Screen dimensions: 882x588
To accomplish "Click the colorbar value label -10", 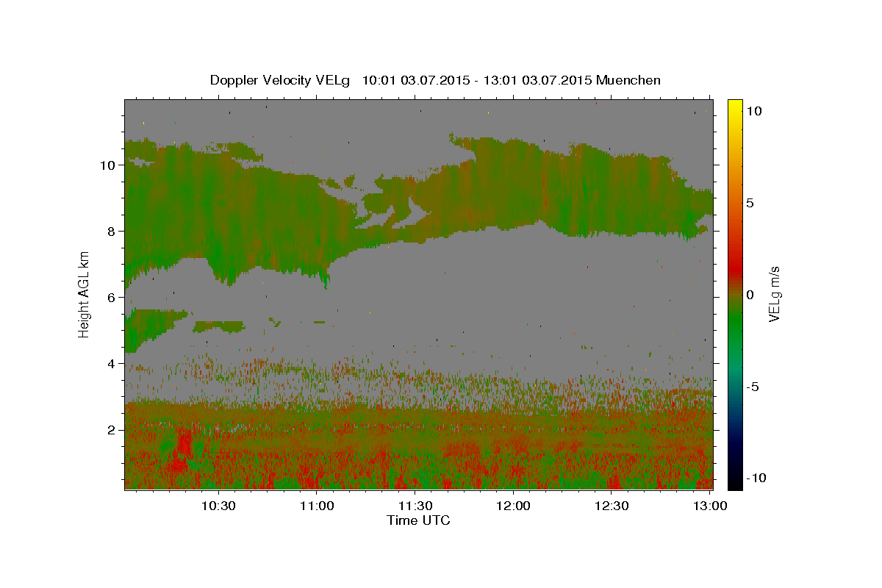I will [755, 478].
